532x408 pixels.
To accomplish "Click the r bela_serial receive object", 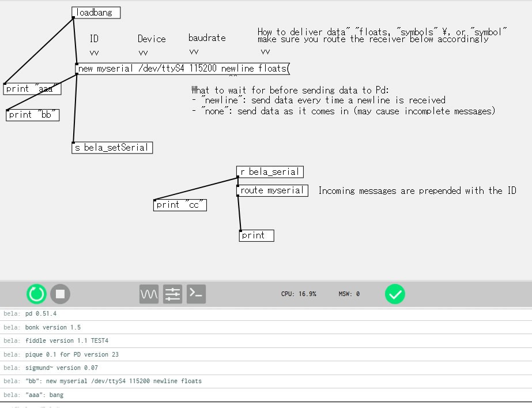I will 270,172.
